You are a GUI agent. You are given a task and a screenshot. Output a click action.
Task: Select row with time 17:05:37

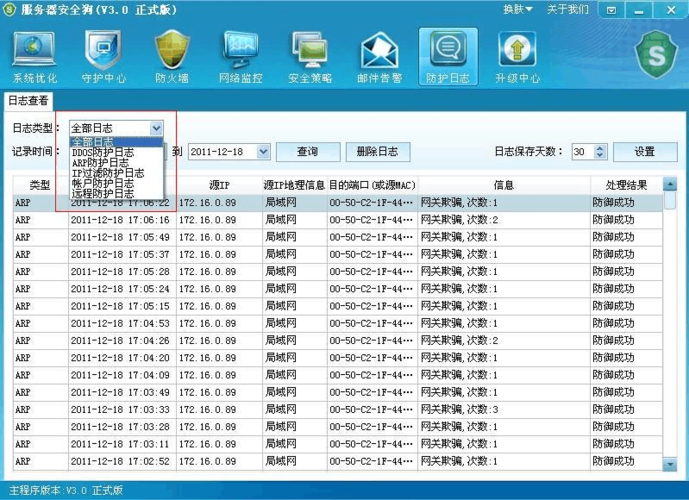(337, 254)
